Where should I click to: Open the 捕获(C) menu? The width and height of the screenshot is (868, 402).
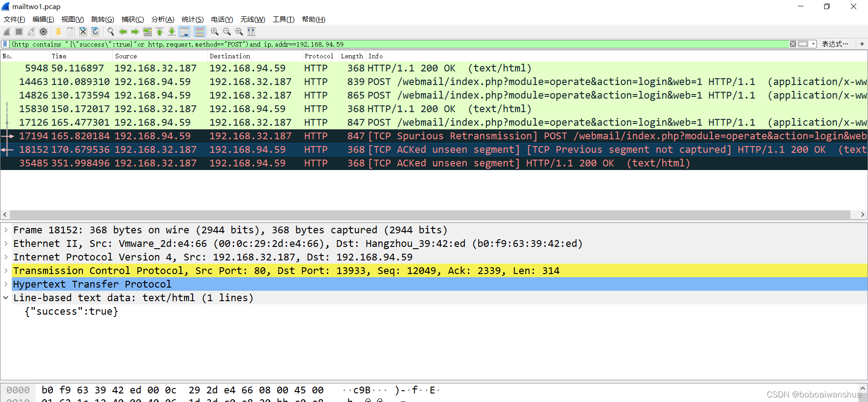133,19
